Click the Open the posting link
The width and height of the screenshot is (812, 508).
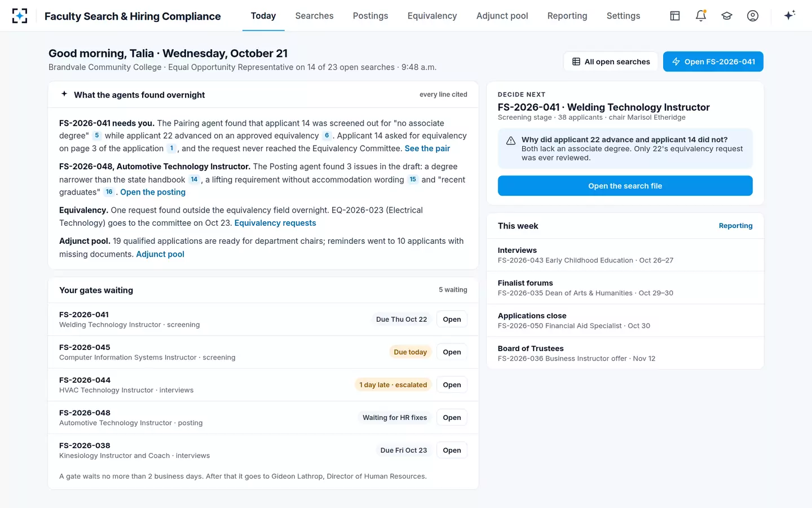tap(153, 192)
